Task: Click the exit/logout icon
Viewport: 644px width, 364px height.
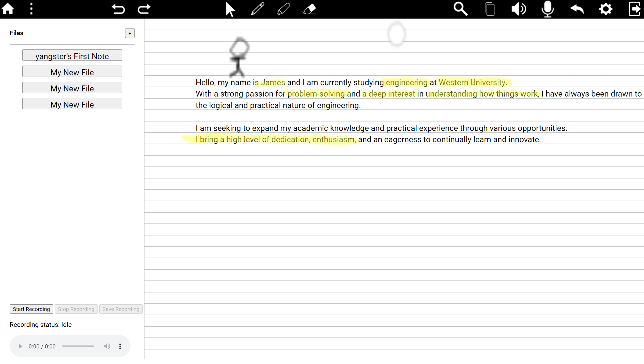Action: 635,9
